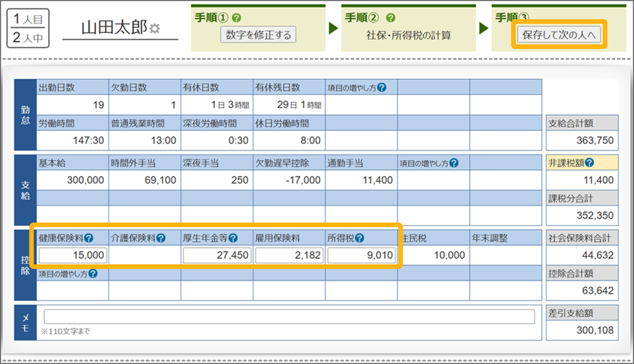
Task: Click the 雇用保険料 field showing 2,182
Action: pos(289,255)
